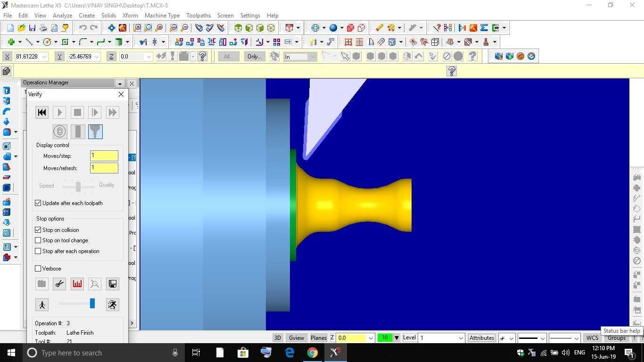Open Microsoft Edge from the taskbar

(289, 352)
